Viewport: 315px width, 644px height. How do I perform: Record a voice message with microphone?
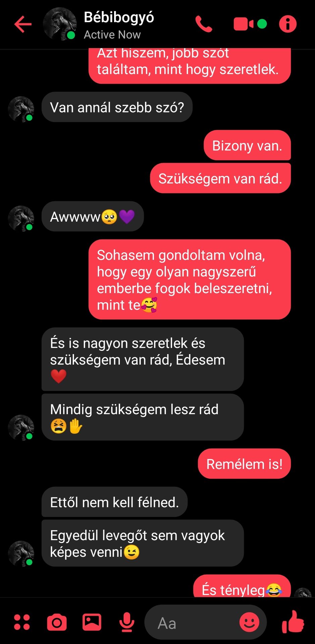127,622
